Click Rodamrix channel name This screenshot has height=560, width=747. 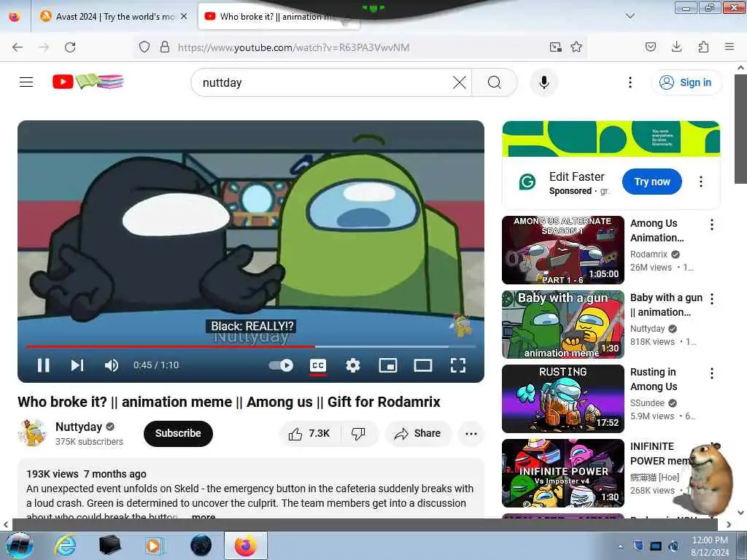[649, 254]
